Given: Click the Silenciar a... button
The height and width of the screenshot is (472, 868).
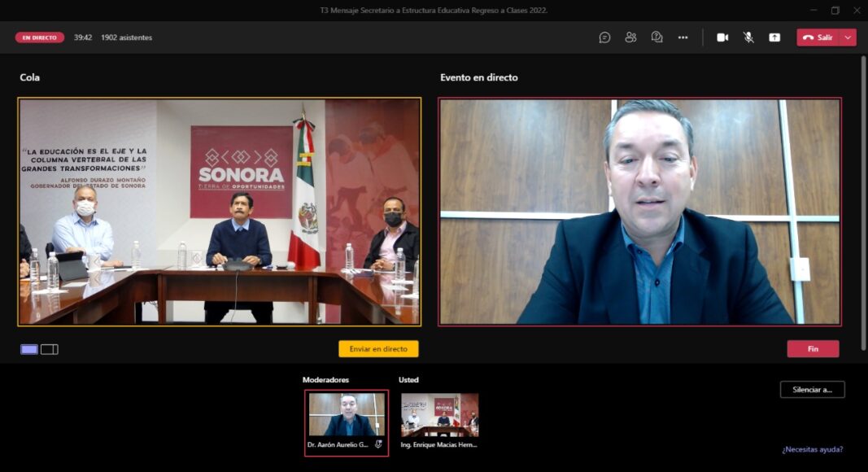Looking at the screenshot, I should (x=812, y=390).
